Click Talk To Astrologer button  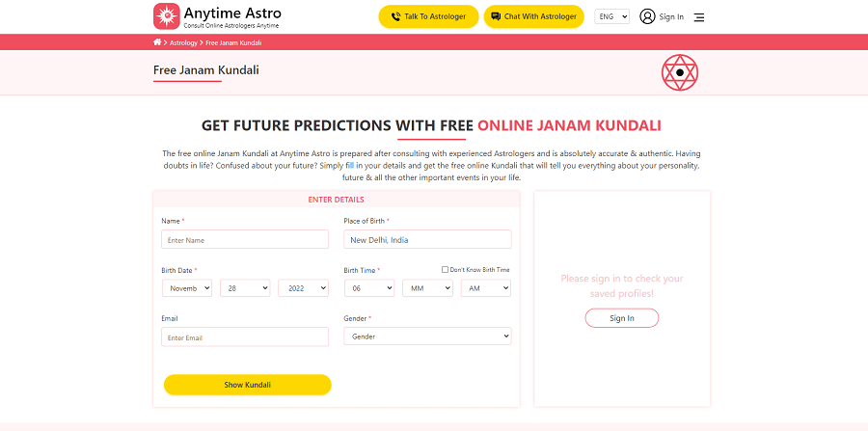[428, 16]
